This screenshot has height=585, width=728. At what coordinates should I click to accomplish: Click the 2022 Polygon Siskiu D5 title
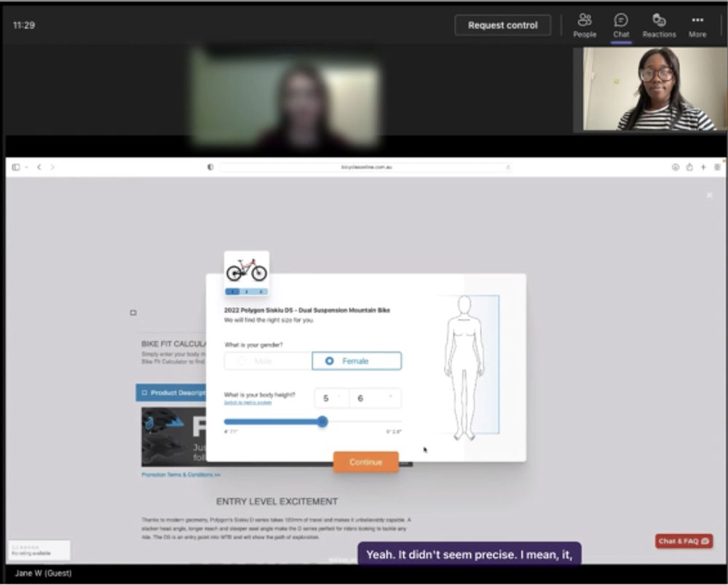(307, 310)
